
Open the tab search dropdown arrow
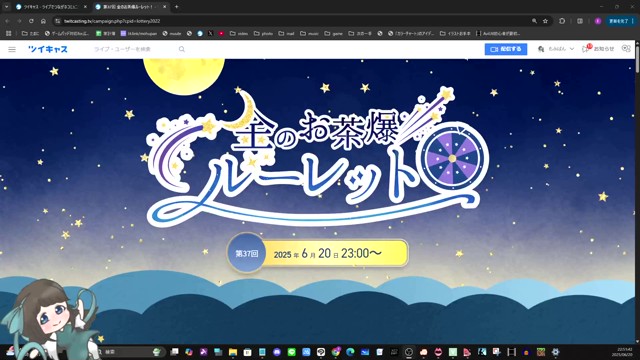click(x=6, y=7)
